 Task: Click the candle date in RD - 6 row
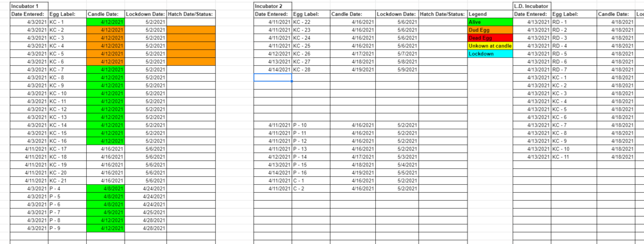point(616,62)
